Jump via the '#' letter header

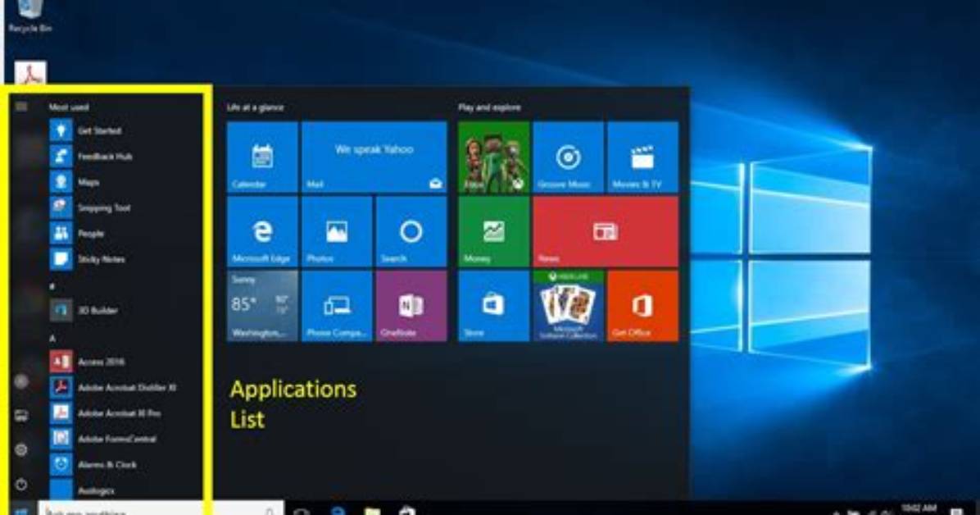(52, 286)
